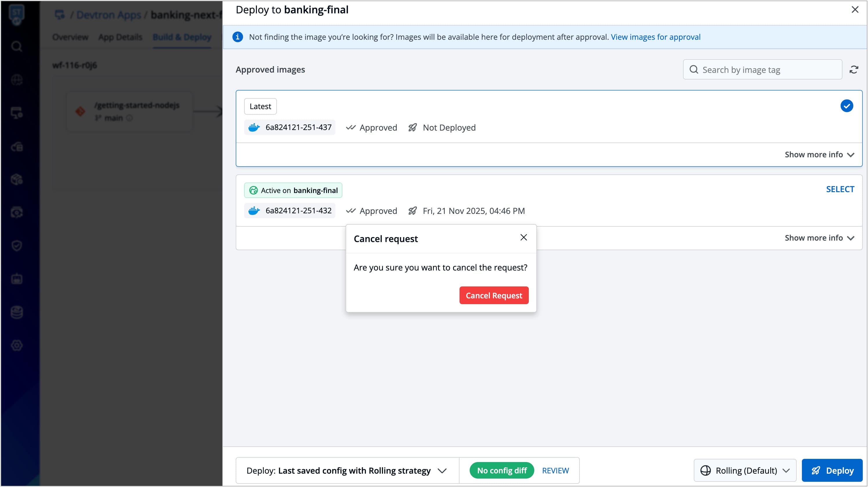Open View images for approval link
The height and width of the screenshot is (487, 868).
(655, 37)
